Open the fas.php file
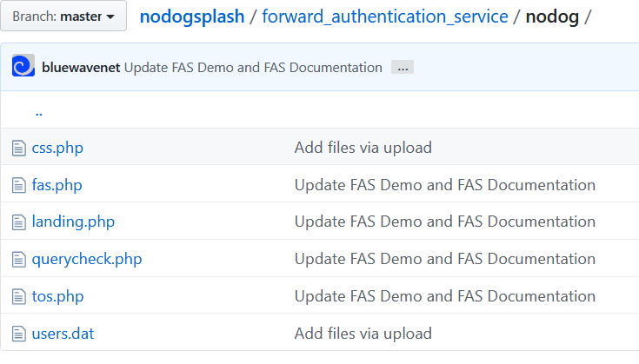The width and height of the screenshot is (639, 364). pos(57,185)
